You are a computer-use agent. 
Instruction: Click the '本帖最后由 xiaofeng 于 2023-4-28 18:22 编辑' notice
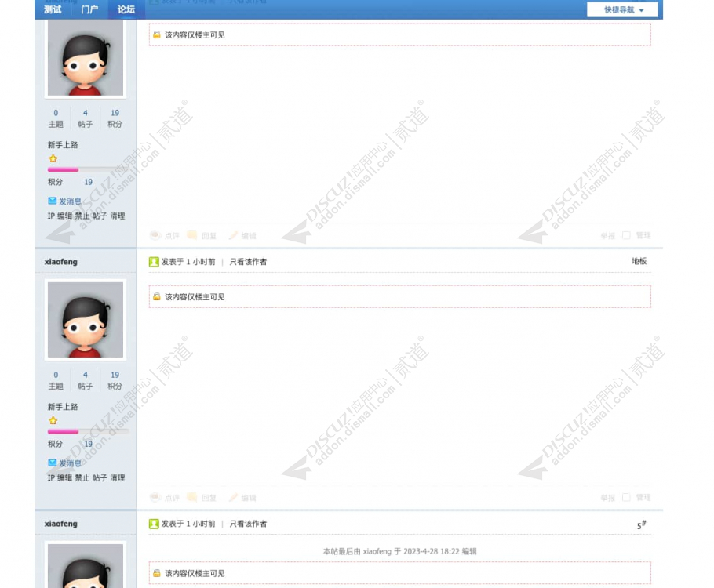pos(400,552)
